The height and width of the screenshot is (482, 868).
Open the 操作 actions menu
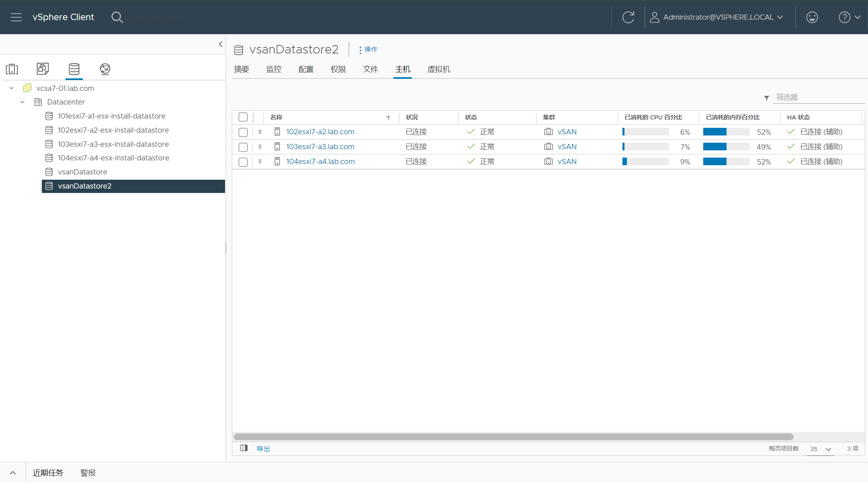pos(368,49)
